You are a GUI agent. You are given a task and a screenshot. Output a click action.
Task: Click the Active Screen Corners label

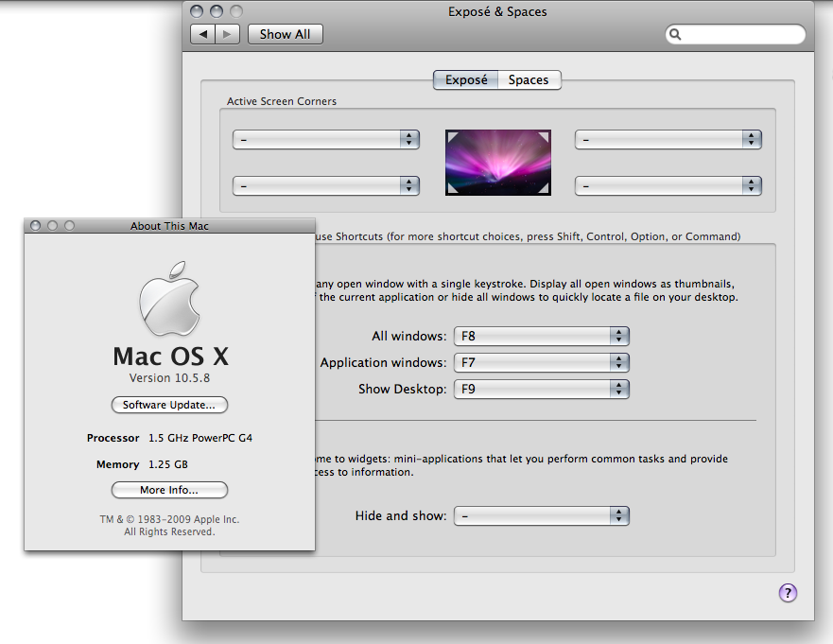click(x=282, y=101)
